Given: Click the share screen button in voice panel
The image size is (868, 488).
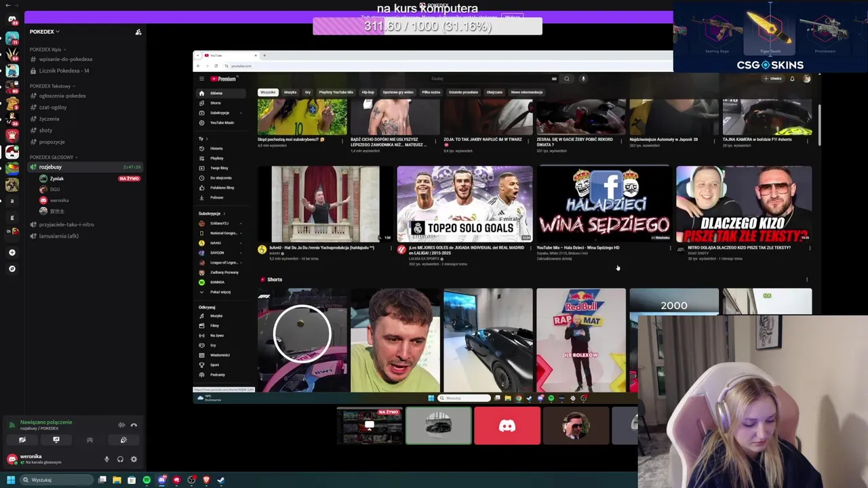Looking at the screenshot, I should 56,440.
